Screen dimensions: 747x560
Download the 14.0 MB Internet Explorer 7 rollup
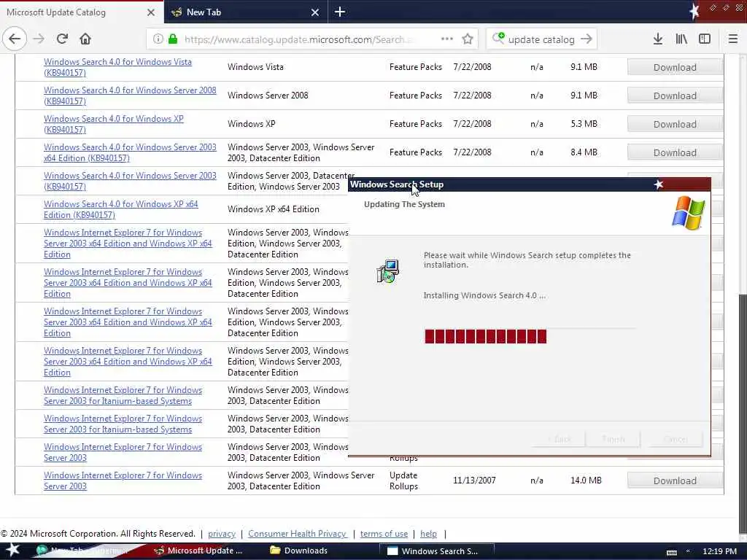[675, 481]
